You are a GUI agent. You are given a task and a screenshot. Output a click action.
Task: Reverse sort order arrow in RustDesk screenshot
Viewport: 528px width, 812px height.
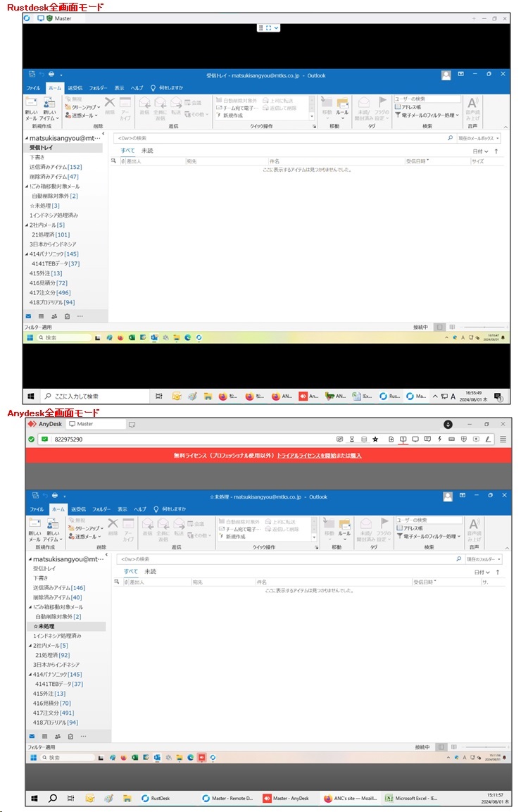(x=496, y=151)
